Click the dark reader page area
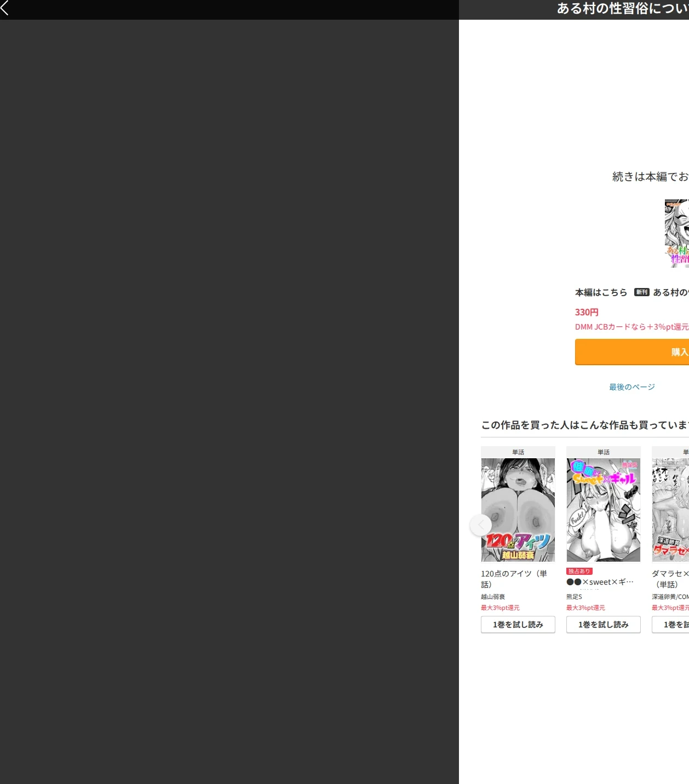689x784 pixels. pos(229,401)
